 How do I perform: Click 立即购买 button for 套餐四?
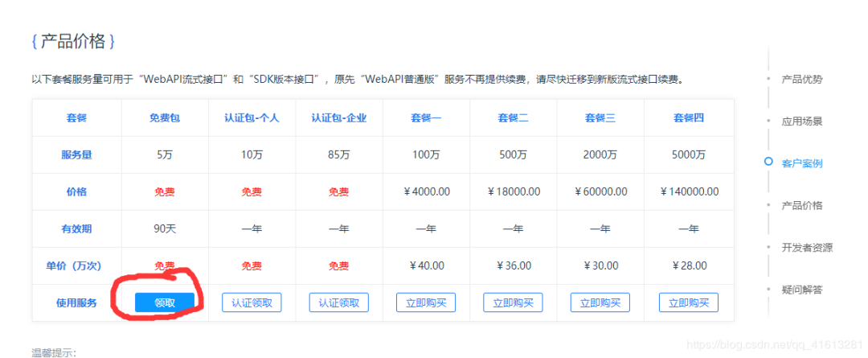(688, 302)
